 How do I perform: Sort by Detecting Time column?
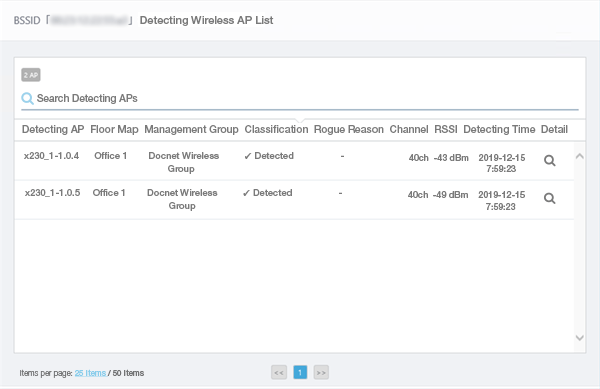(499, 129)
